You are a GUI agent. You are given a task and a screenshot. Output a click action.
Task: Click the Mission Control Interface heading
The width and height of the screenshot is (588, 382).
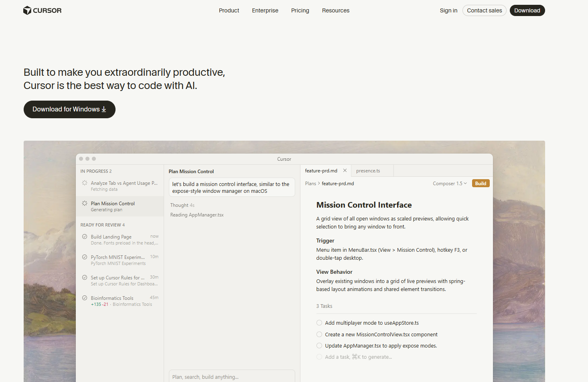pyautogui.click(x=364, y=205)
